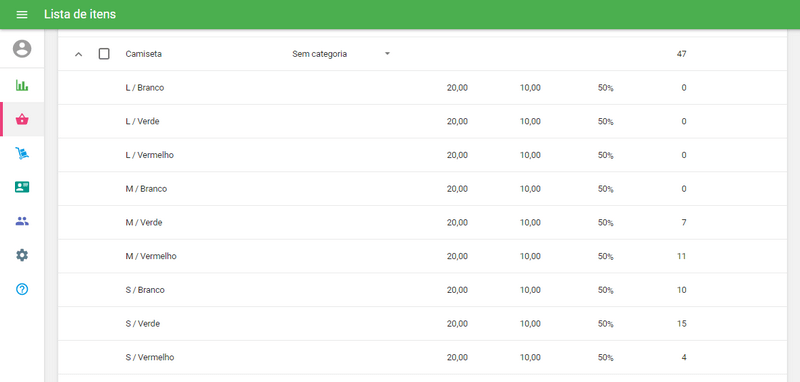Click stock count 15 of S / Verde
The width and height of the screenshot is (800, 382).
point(682,323)
